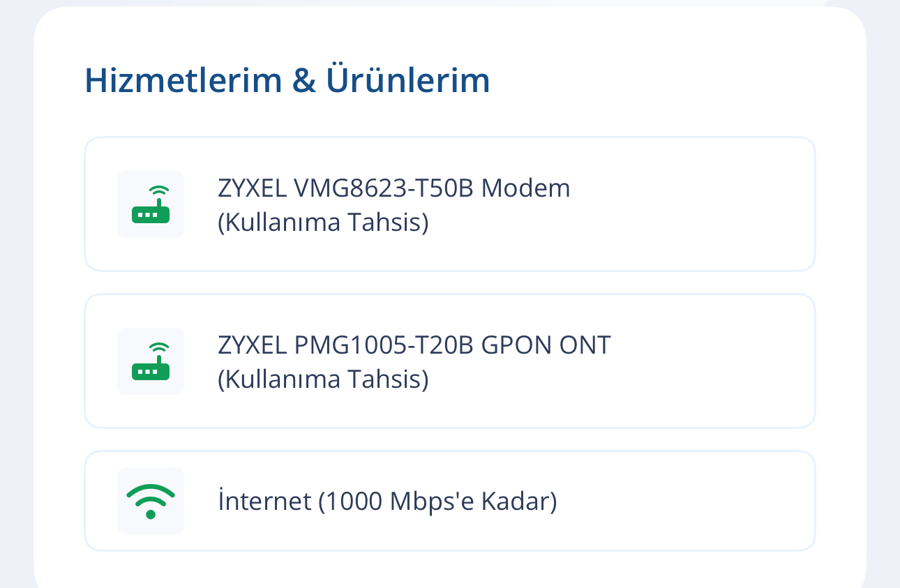Select the ZYXEL brand name in first card
This screenshot has width=900, height=588.
pyautogui.click(x=252, y=188)
